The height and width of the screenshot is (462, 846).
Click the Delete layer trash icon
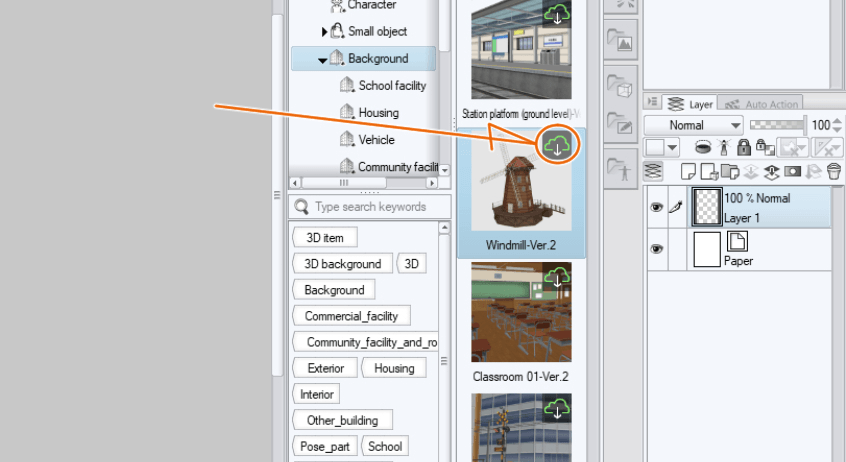click(833, 171)
